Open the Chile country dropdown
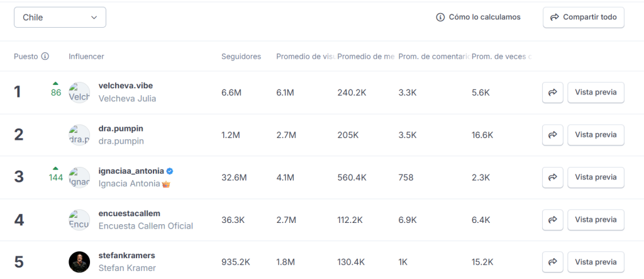This screenshot has height=279, width=644. point(60,18)
